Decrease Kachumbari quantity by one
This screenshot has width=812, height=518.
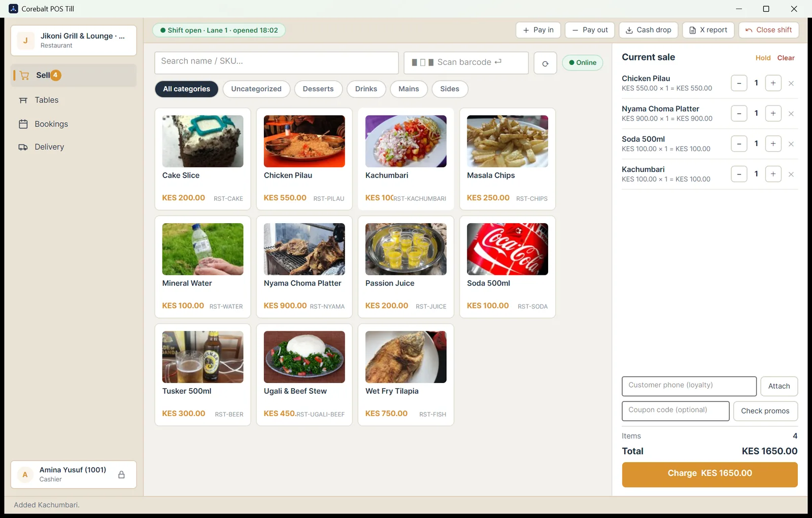tap(739, 175)
